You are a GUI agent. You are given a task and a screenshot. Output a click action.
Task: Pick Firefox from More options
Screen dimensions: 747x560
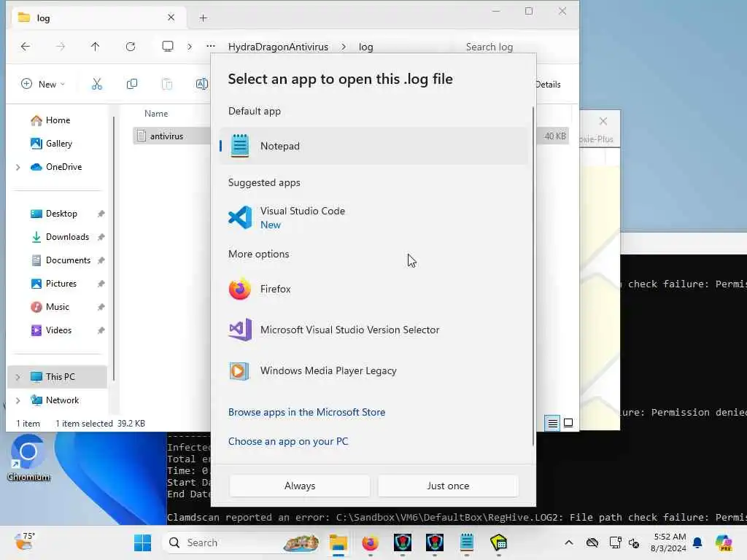pos(373,289)
